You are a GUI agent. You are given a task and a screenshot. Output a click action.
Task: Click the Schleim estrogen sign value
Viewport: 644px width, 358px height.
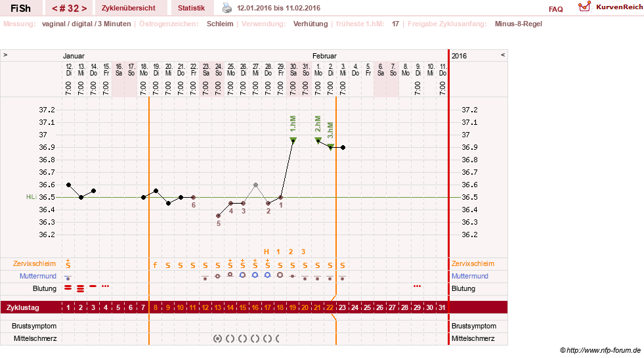220,24
